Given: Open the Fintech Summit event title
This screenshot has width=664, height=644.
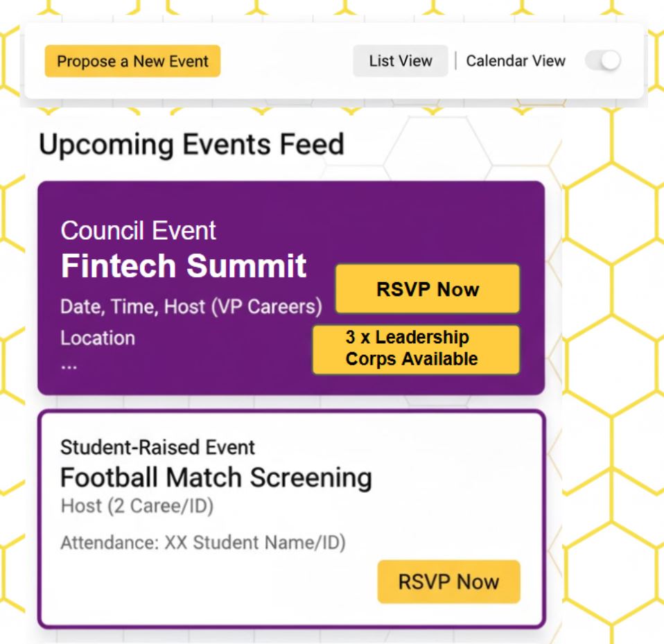Looking at the screenshot, I should tap(184, 267).
